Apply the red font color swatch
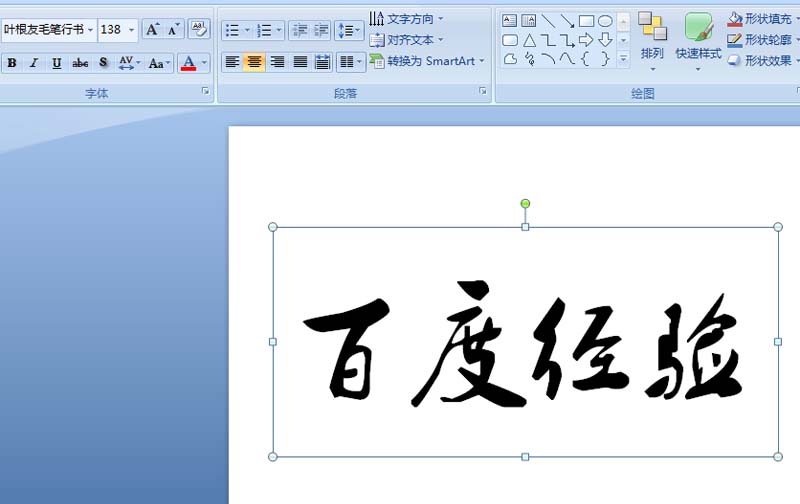Viewport: 800px width, 504px height. pyautogui.click(x=188, y=63)
